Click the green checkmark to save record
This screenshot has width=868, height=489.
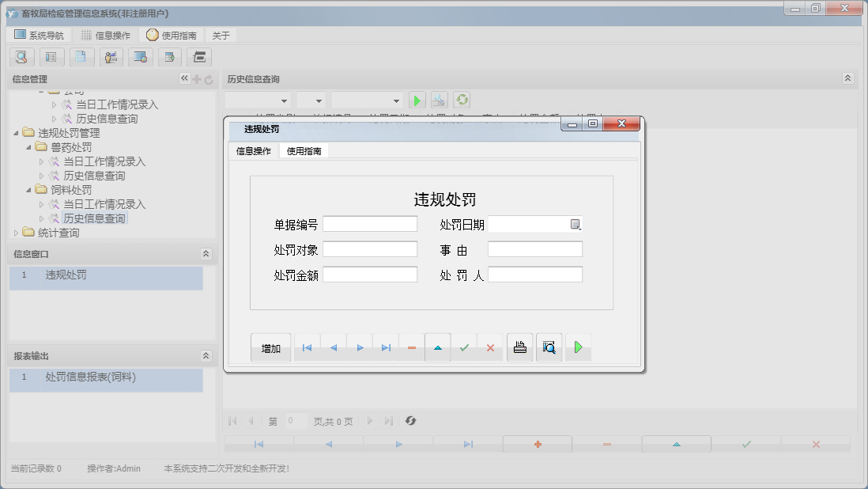464,347
